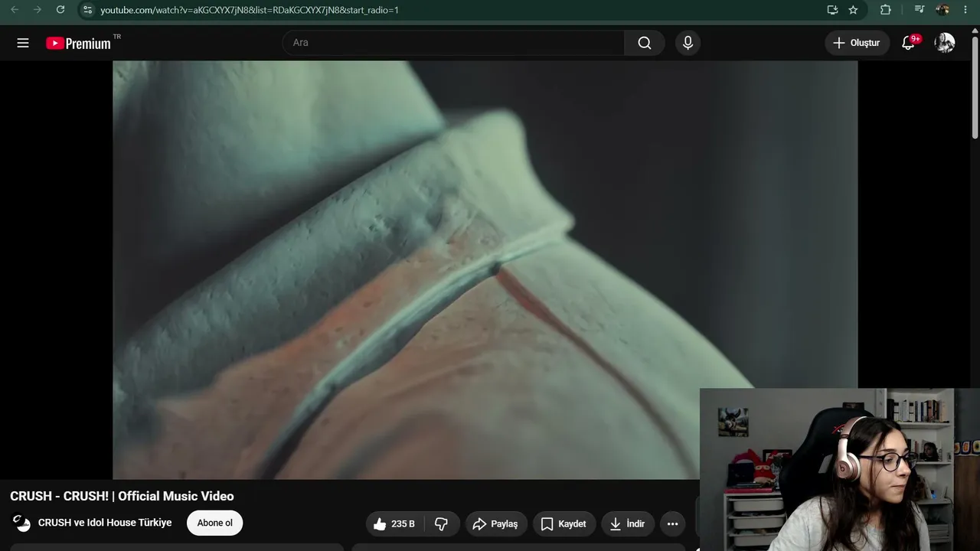Image resolution: width=980 pixels, height=551 pixels.
Task: View site information icon in address bar
Action: click(x=87, y=10)
